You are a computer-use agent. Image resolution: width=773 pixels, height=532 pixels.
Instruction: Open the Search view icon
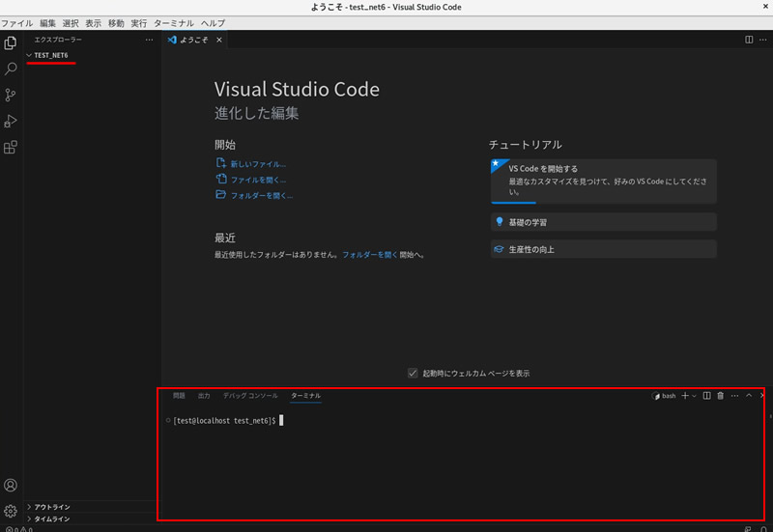point(11,69)
